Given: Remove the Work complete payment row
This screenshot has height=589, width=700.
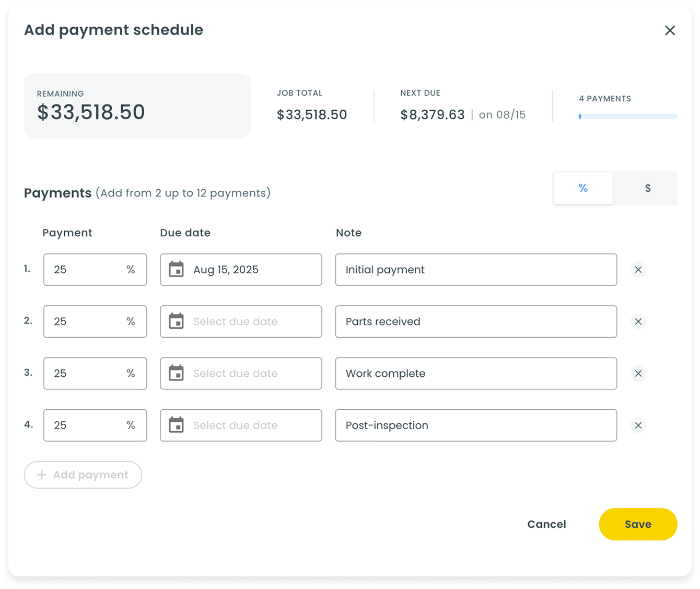Looking at the screenshot, I should [638, 373].
